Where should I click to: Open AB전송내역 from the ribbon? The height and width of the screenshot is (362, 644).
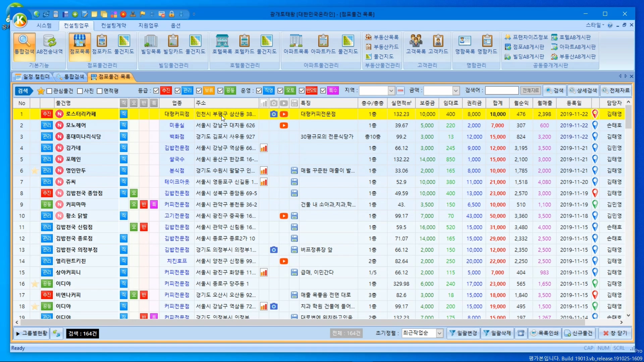[50, 41]
